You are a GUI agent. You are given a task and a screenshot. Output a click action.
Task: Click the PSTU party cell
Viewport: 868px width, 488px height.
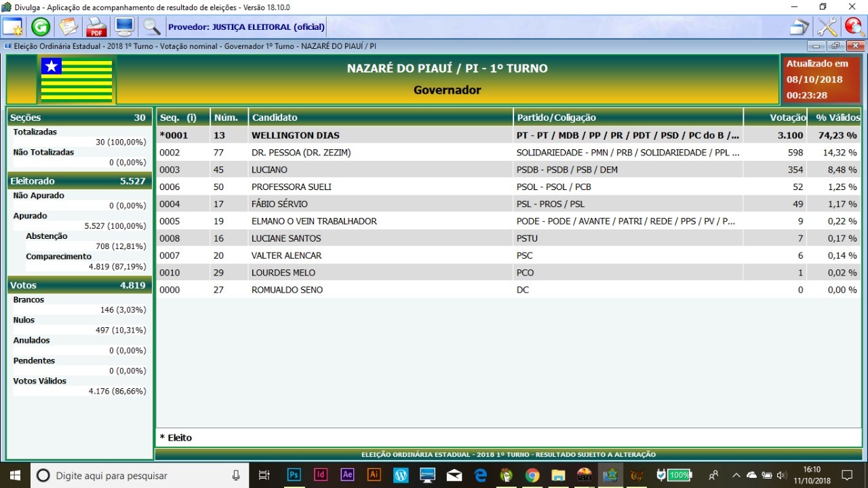pos(628,238)
